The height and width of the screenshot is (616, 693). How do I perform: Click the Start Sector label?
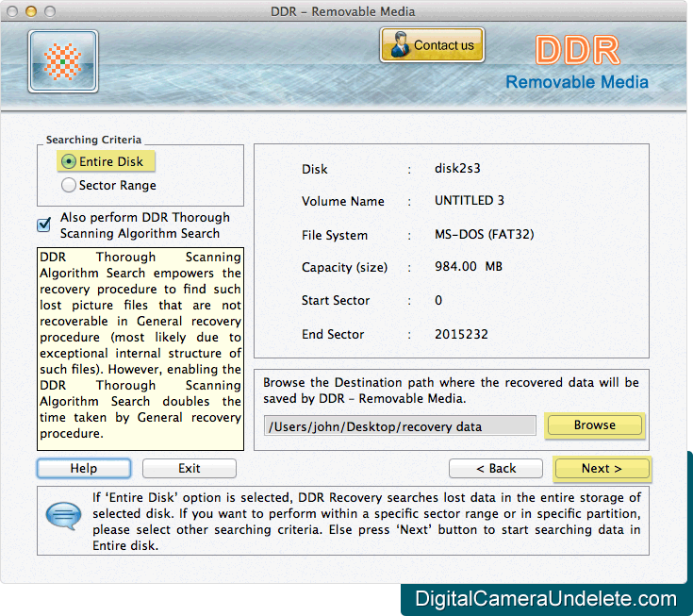coord(336,300)
